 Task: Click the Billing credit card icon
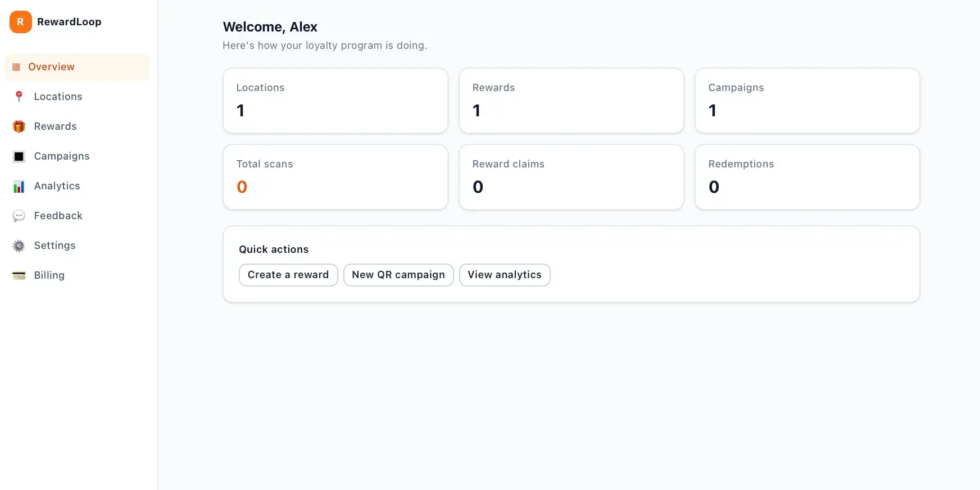[19, 275]
